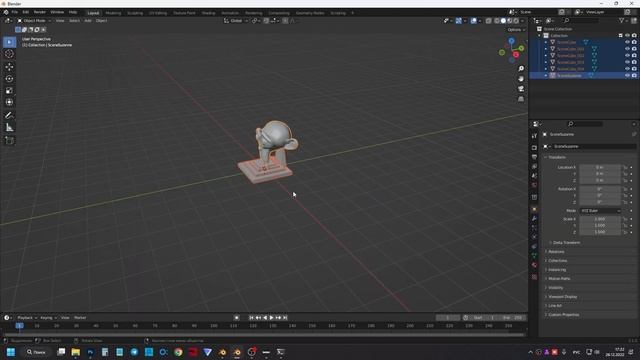640x360 pixels.
Task: Open the Scene properties tab
Action: pyautogui.click(x=534, y=176)
